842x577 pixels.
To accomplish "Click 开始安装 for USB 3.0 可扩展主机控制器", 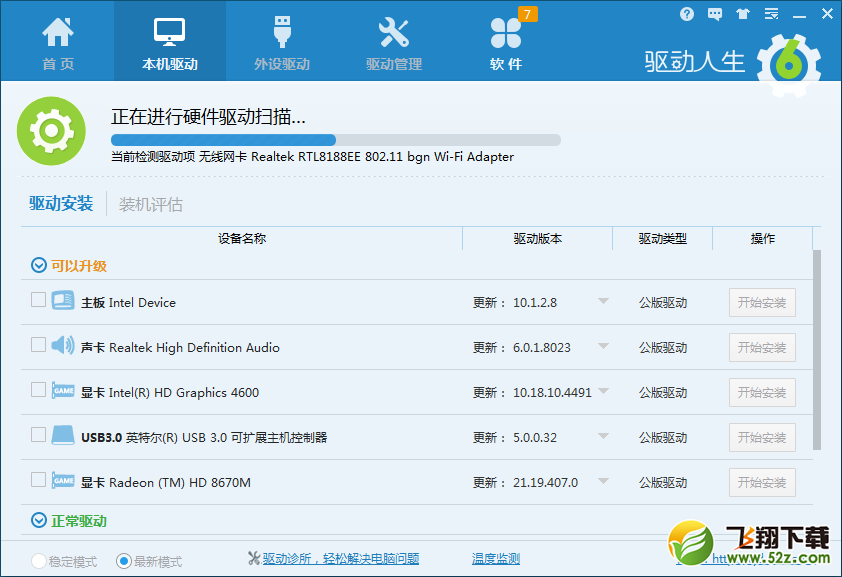I will point(762,437).
